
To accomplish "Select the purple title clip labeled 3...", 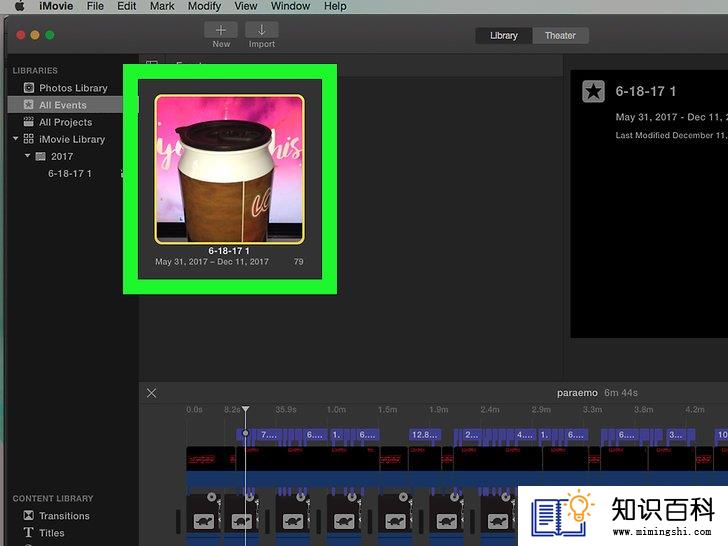I will coord(676,435).
